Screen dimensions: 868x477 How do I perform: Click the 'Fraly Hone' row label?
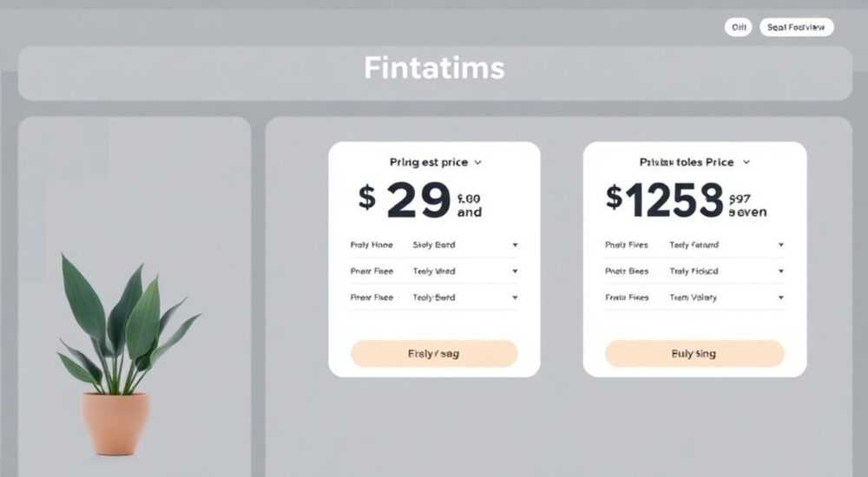click(372, 245)
